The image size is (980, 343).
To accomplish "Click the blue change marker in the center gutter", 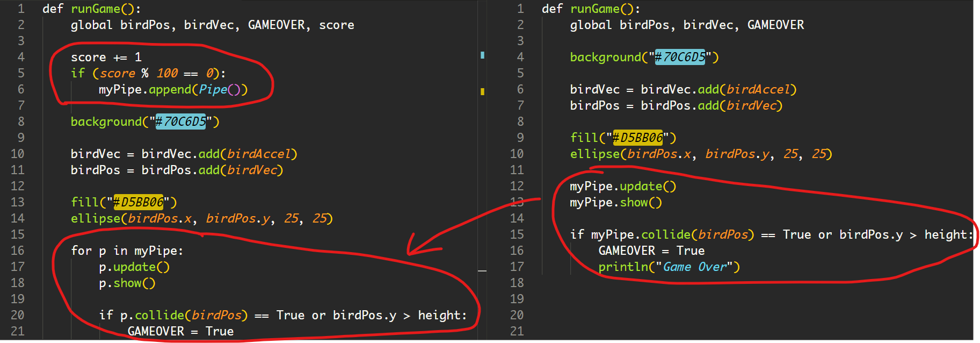I will click(482, 55).
